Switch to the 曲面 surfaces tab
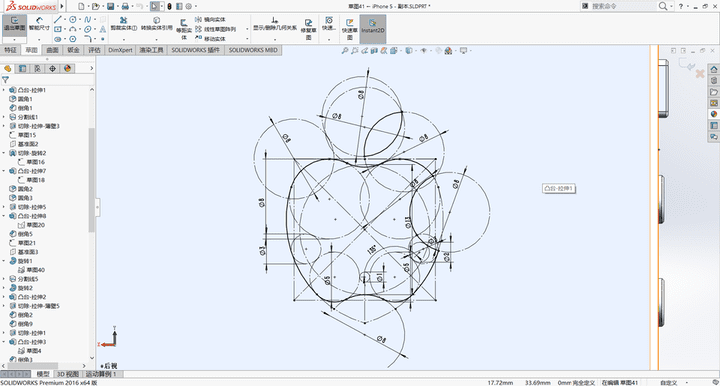This screenshot has height=386, width=720. [x=52, y=50]
